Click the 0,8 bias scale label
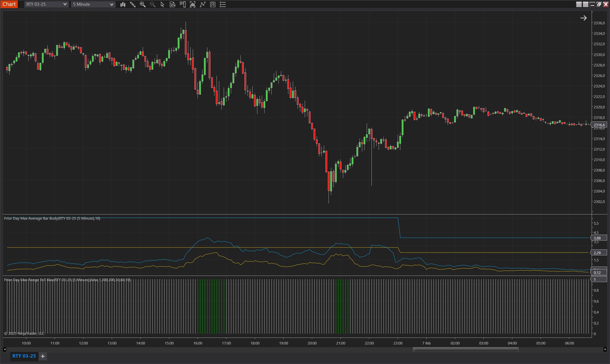The height and width of the screenshot is (364, 610). tap(596, 290)
